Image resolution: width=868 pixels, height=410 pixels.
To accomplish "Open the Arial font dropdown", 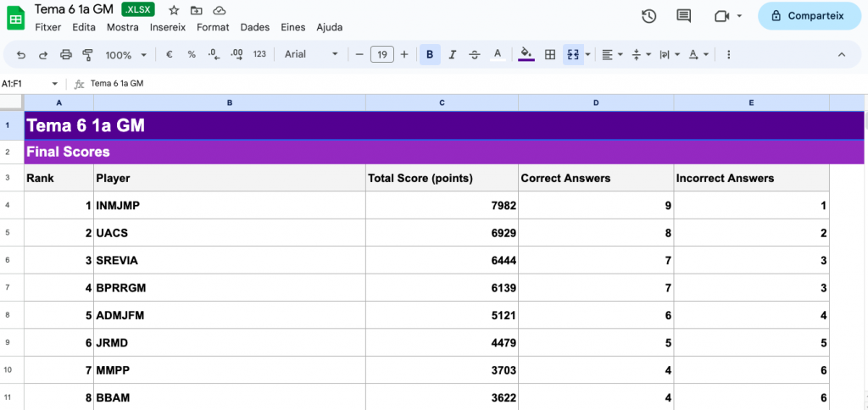I will (x=311, y=54).
